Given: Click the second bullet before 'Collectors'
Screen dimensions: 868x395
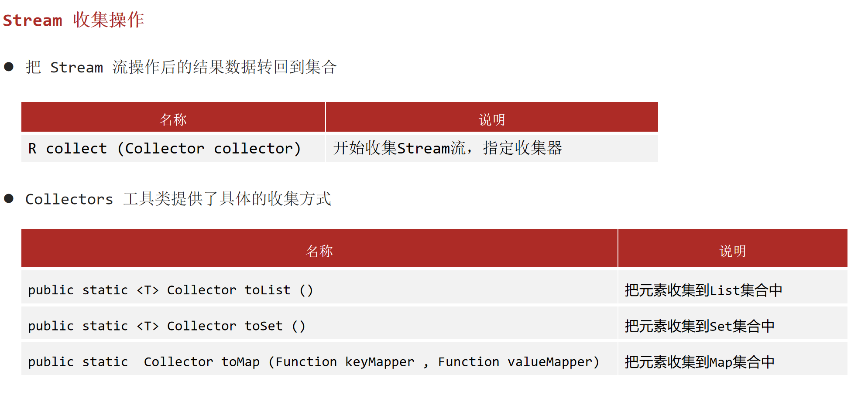Looking at the screenshot, I should coord(9,198).
